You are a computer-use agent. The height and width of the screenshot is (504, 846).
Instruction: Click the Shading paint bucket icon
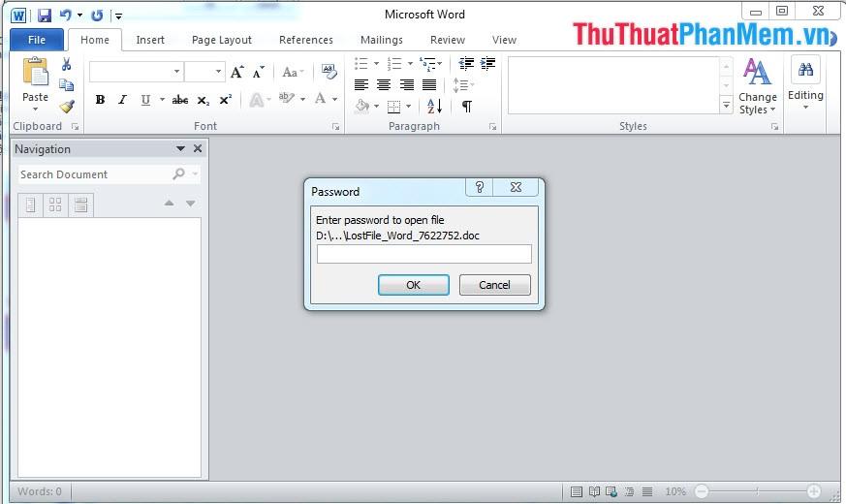tap(362, 107)
